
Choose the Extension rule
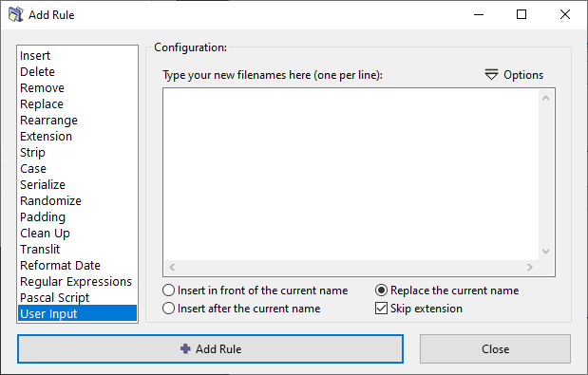pos(77,136)
